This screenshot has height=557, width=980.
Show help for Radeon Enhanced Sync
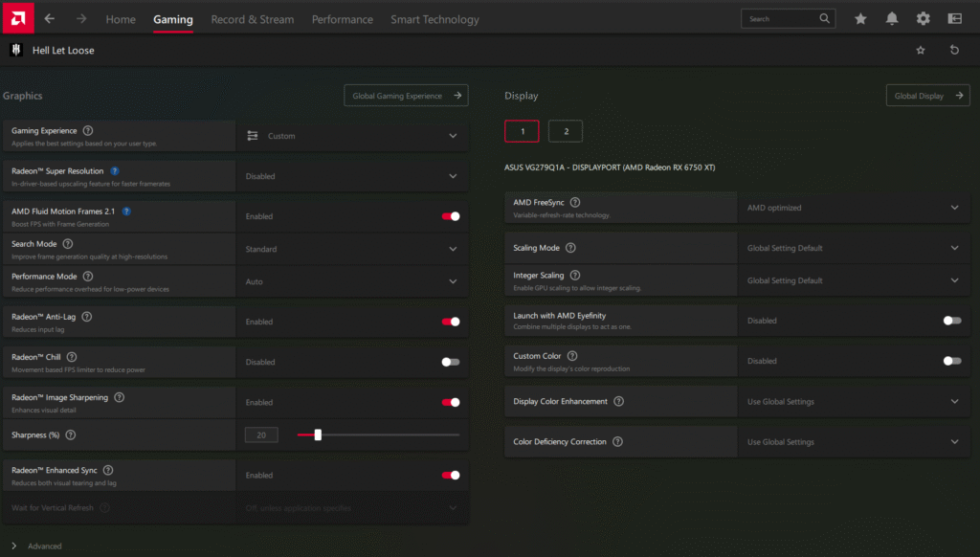tap(108, 470)
